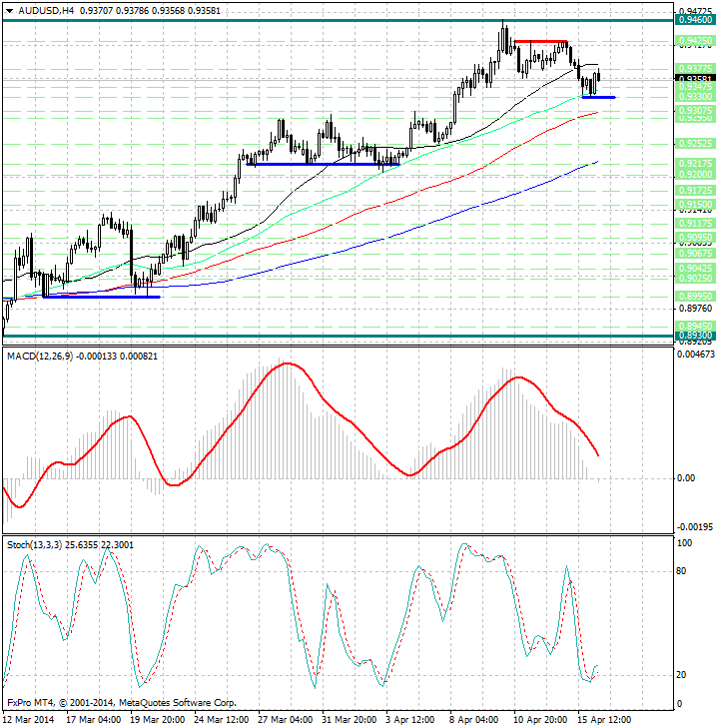This screenshot has width=716, height=728.
Task: Select the Stoch(13,3,3) indicator label
Action: (x=34, y=544)
